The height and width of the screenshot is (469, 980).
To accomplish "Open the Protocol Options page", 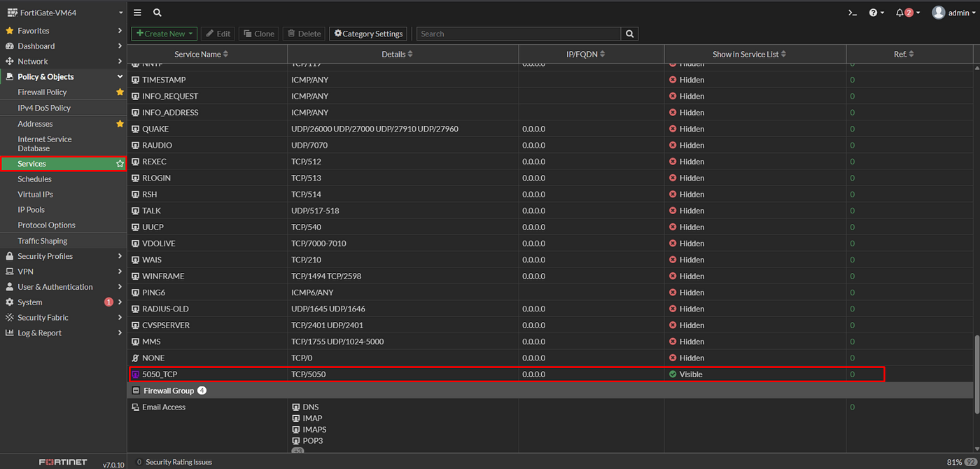I will pyautogui.click(x=46, y=225).
